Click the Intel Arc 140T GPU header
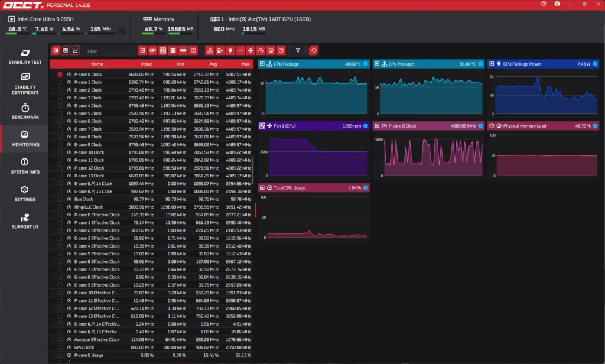The image size is (605, 364). pos(261,19)
